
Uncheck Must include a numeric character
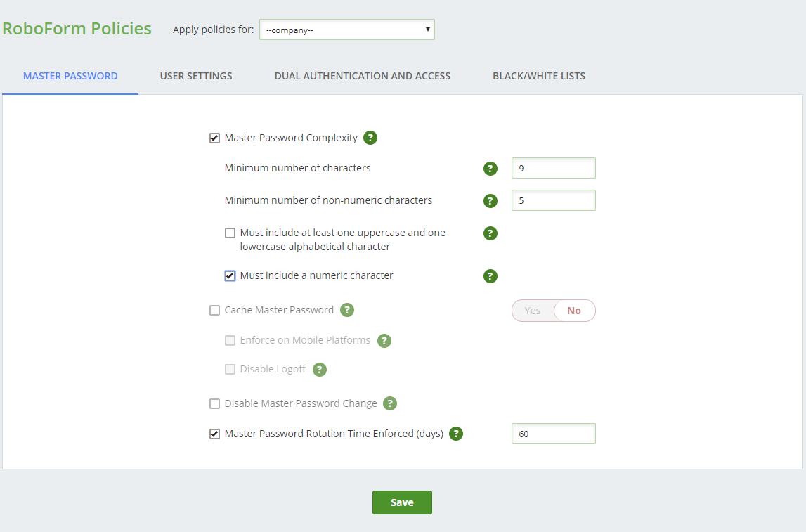point(230,275)
